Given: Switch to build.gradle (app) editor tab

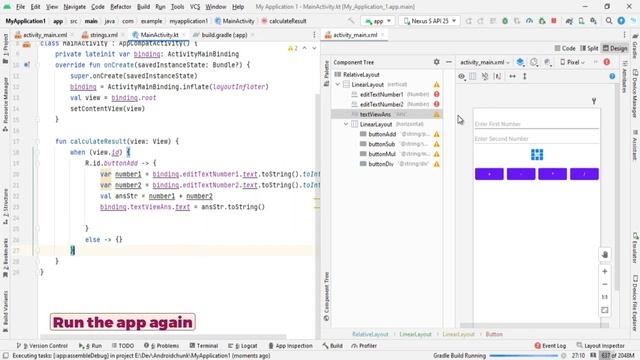Looking at the screenshot, I should 224,35.
